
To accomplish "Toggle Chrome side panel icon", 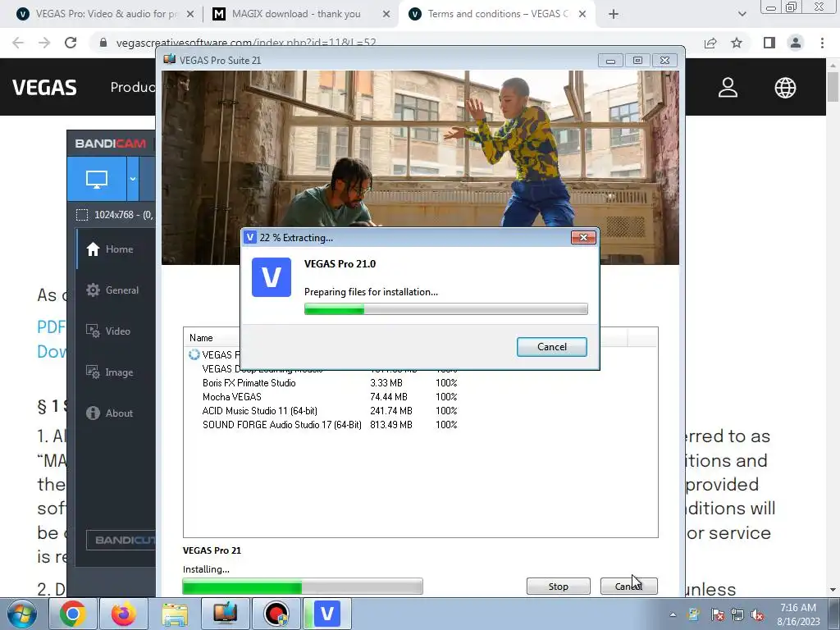I will tap(769, 43).
